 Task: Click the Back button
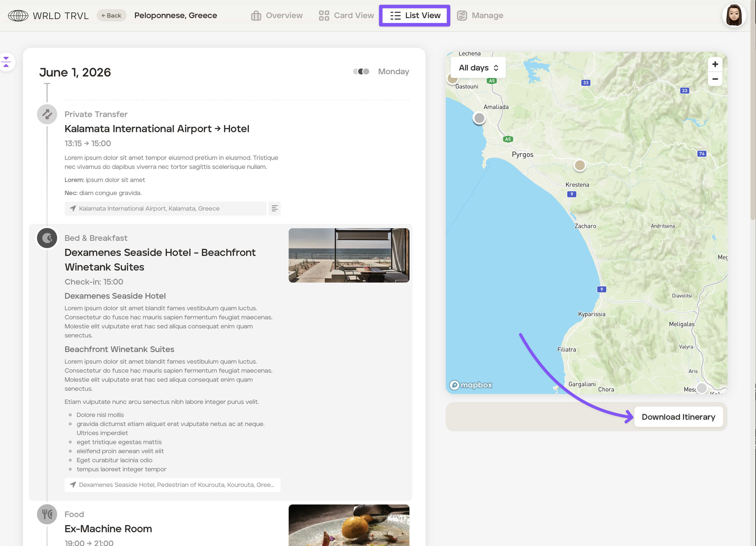[x=111, y=16]
